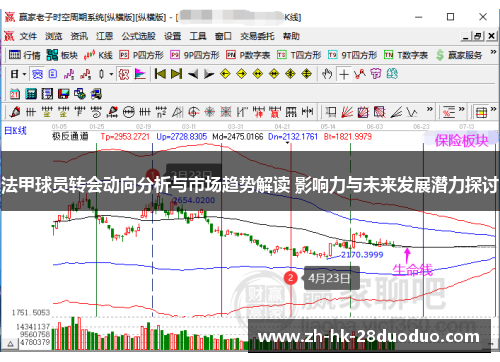500x362 pixels.
Task: Open the 板块 sectors view
Action: pos(62,55)
